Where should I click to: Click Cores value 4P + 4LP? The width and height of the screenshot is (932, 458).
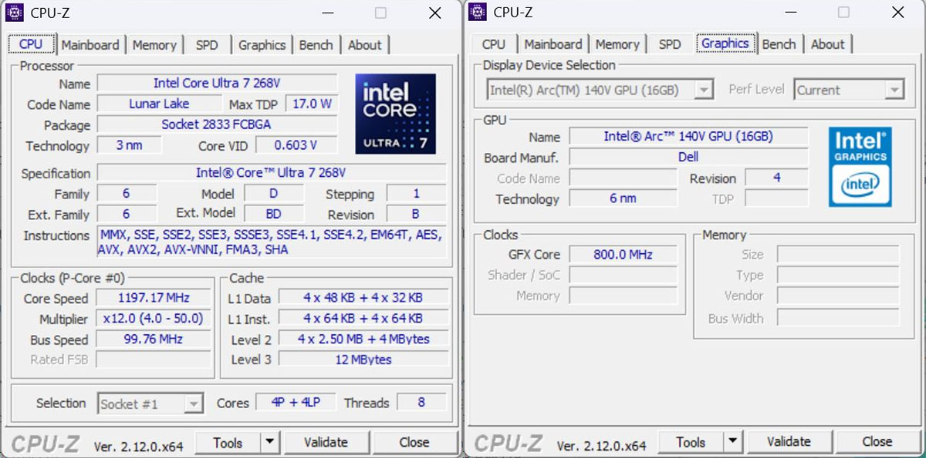pyautogui.click(x=295, y=402)
